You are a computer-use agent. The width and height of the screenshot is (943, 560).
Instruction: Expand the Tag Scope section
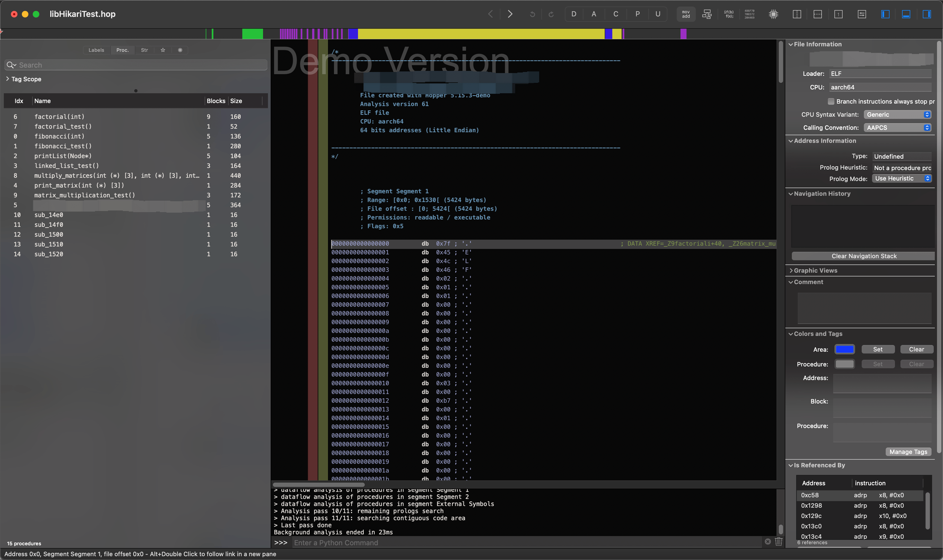(x=8, y=79)
